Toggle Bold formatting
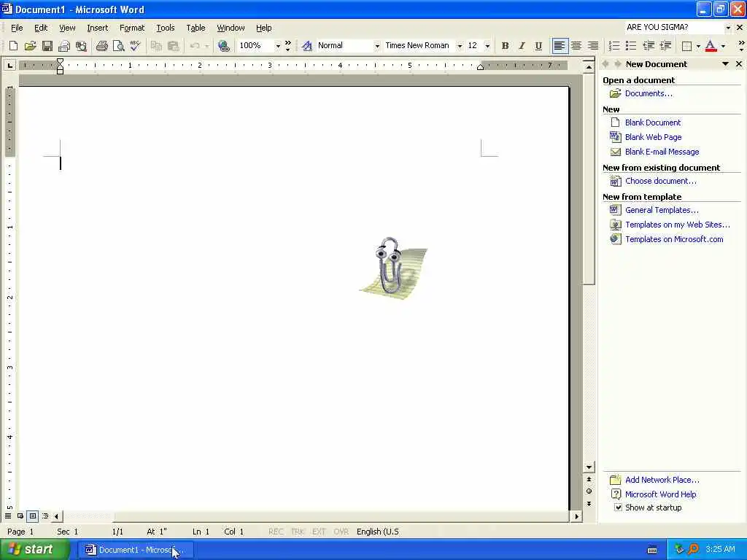 click(x=505, y=46)
